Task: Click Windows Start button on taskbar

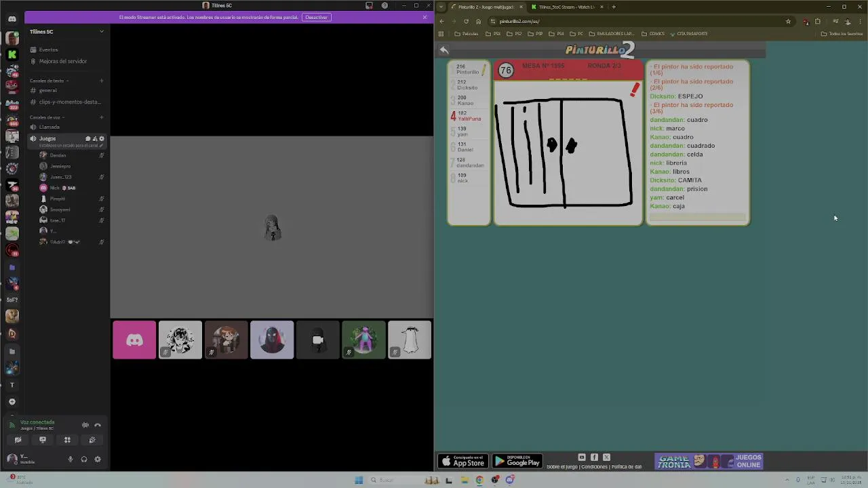Action: (x=359, y=480)
